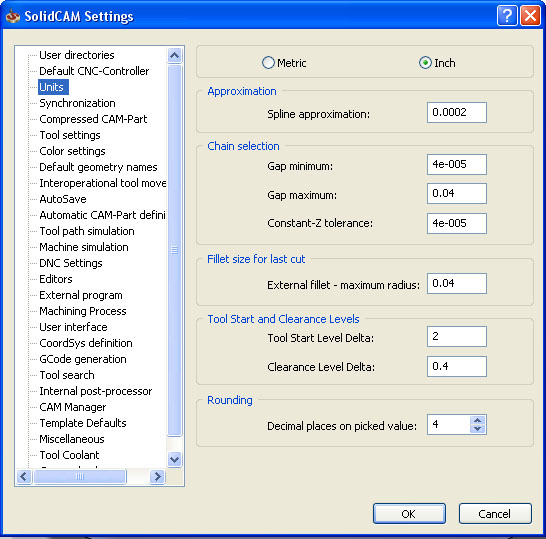Click the Spline approximation value field
Image resolution: width=546 pixels, height=539 pixels.
[457, 112]
